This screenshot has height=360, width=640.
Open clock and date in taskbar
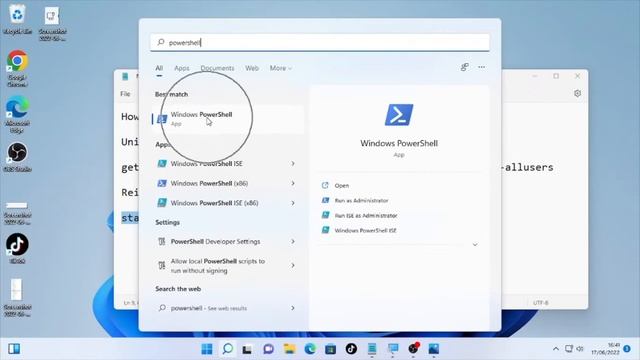point(605,349)
